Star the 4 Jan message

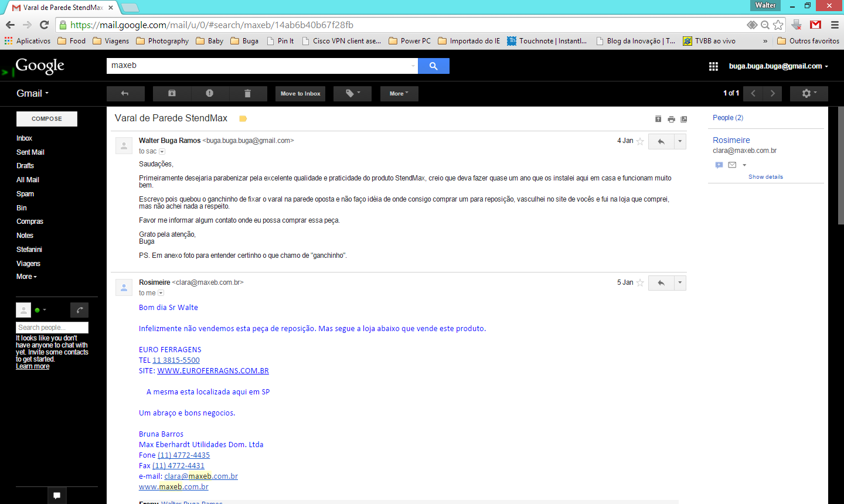pyautogui.click(x=640, y=141)
